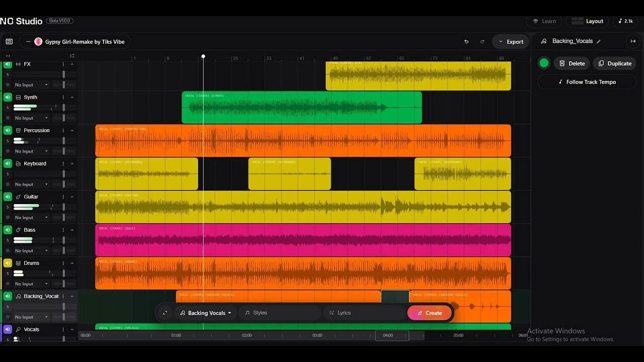Screen dimensions: 644x362
Task: Mute the Percussion track
Action: pyautogui.click(x=8, y=130)
